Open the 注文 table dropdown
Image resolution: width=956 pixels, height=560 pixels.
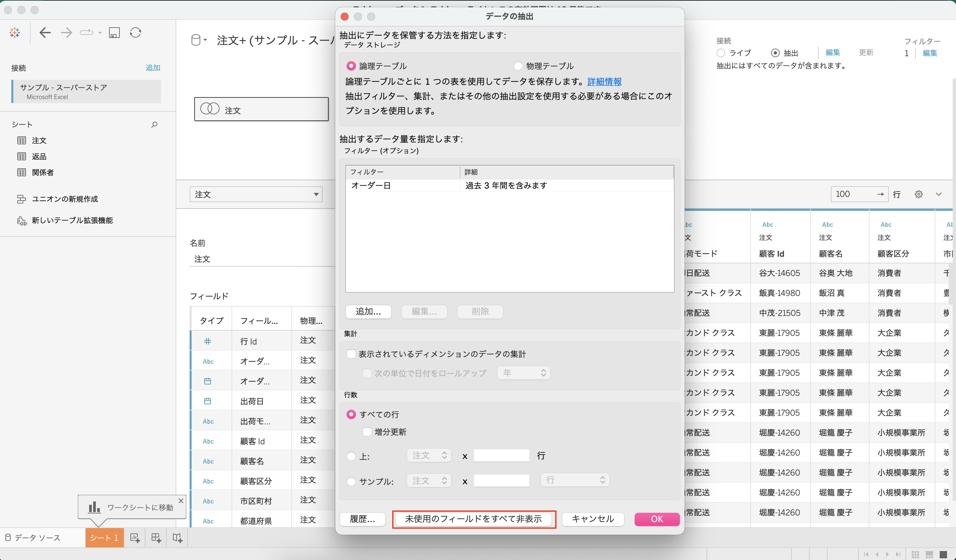pyautogui.click(x=256, y=194)
